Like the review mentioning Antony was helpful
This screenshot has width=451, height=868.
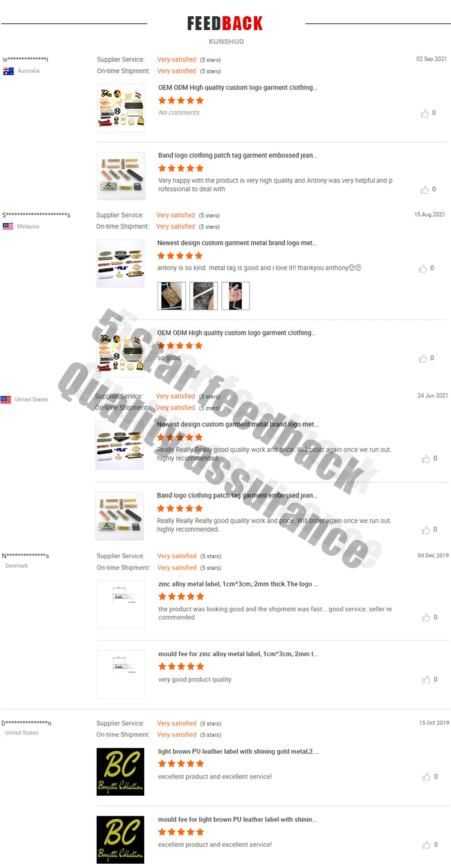[x=425, y=189]
